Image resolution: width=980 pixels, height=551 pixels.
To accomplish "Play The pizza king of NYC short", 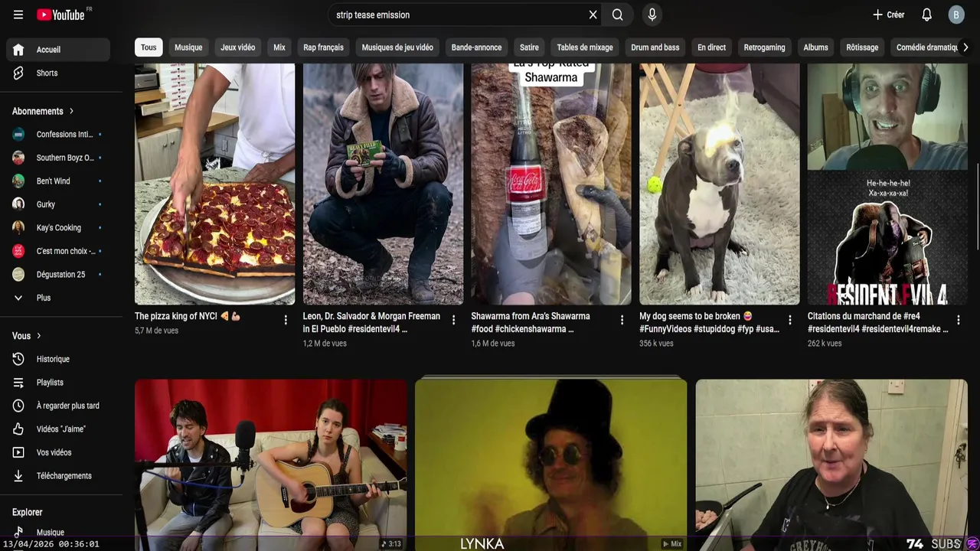I will [x=214, y=184].
